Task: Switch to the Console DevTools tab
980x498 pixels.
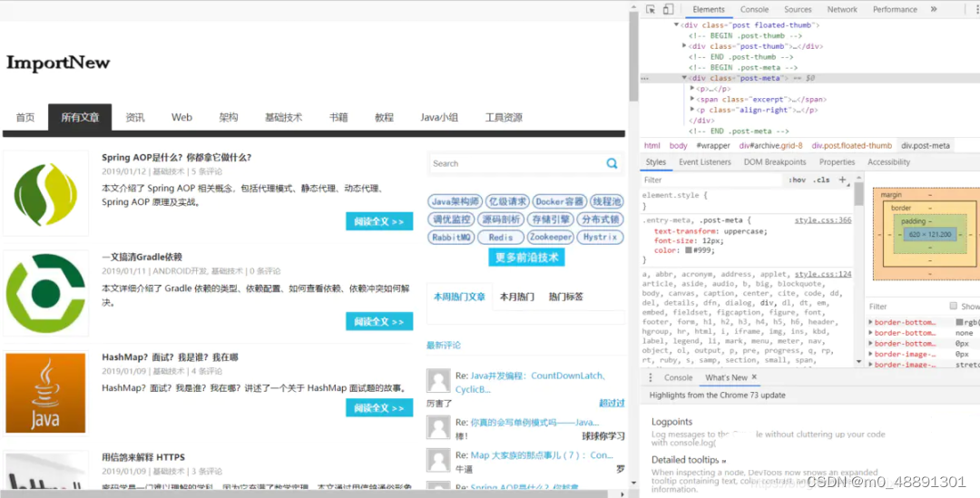Action: pos(754,9)
